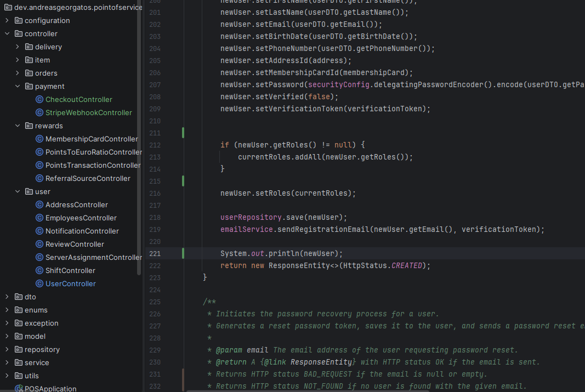Image resolution: width=585 pixels, height=392 pixels.
Task: Click the MembershipCardController class icon
Action: (x=39, y=139)
